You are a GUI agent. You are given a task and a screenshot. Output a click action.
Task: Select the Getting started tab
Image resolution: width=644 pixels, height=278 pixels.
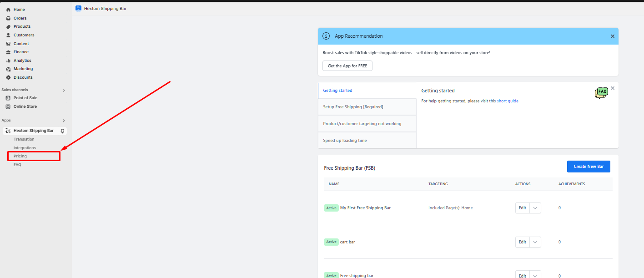point(367,91)
